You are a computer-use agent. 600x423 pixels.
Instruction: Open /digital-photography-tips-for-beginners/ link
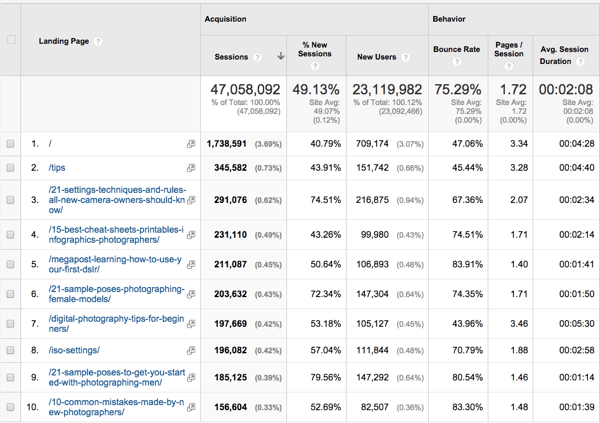click(x=116, y=323)
